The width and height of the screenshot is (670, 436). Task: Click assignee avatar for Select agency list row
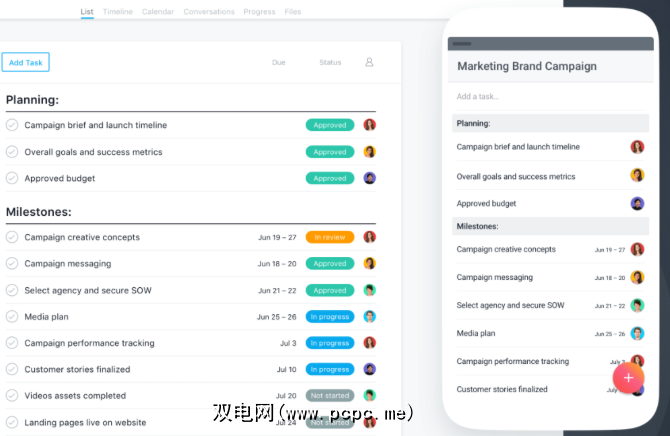tap(370, 290)
